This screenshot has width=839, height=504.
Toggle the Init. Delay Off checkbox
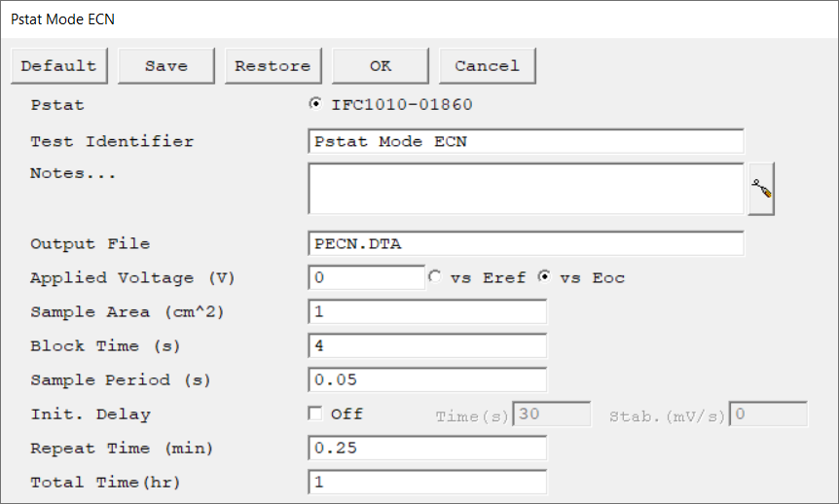coord(315,414)
